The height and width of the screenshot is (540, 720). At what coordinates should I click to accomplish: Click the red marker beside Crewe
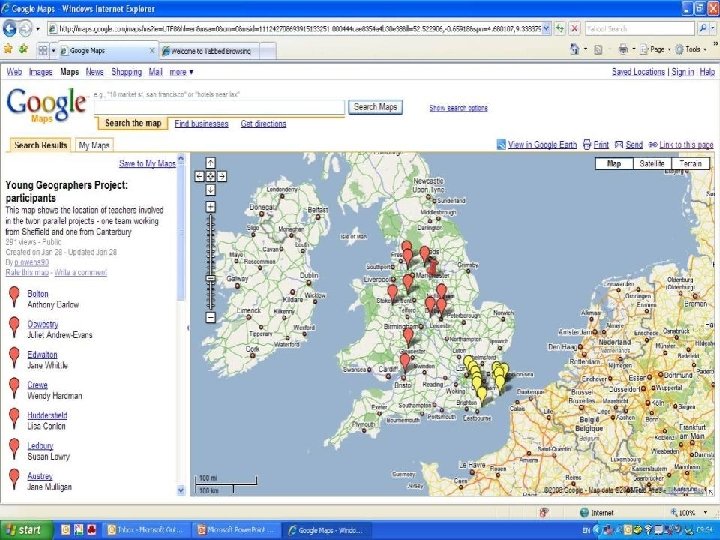[14, 388]
